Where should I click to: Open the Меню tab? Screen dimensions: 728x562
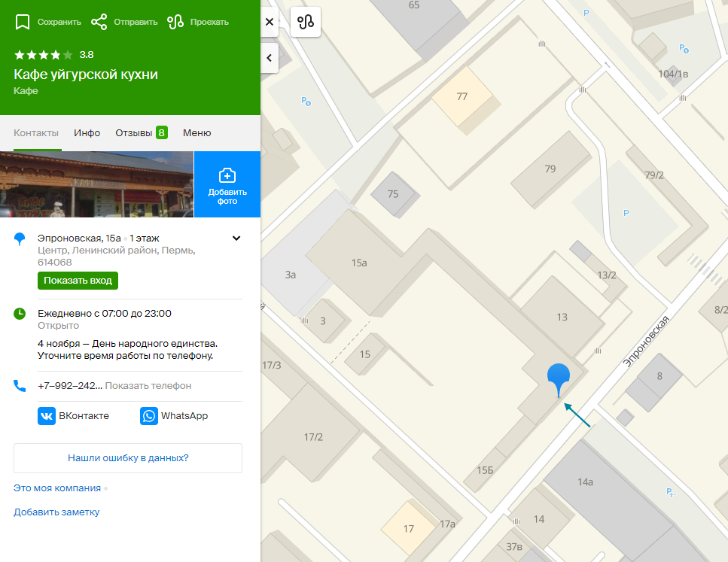(x=196, y=132)
